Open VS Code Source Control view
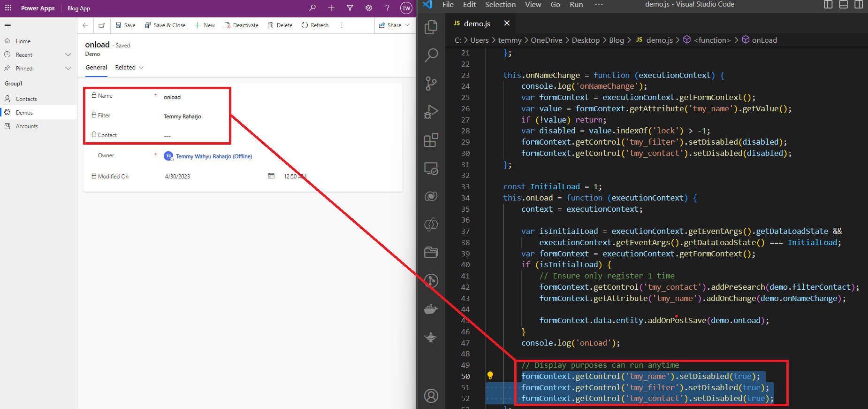Viewport: 868px width, 409px height. (x=431, y=84)
